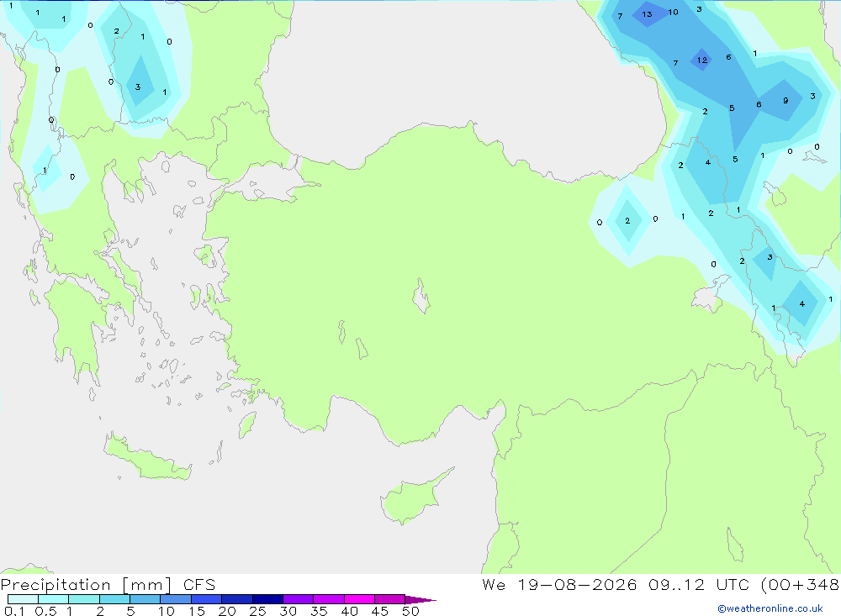Image resolution: width=841 pixels, height=616 pixels.
Task: Pick the 15–20 mm blue legend swatch
Action: (x=207, y=599)
